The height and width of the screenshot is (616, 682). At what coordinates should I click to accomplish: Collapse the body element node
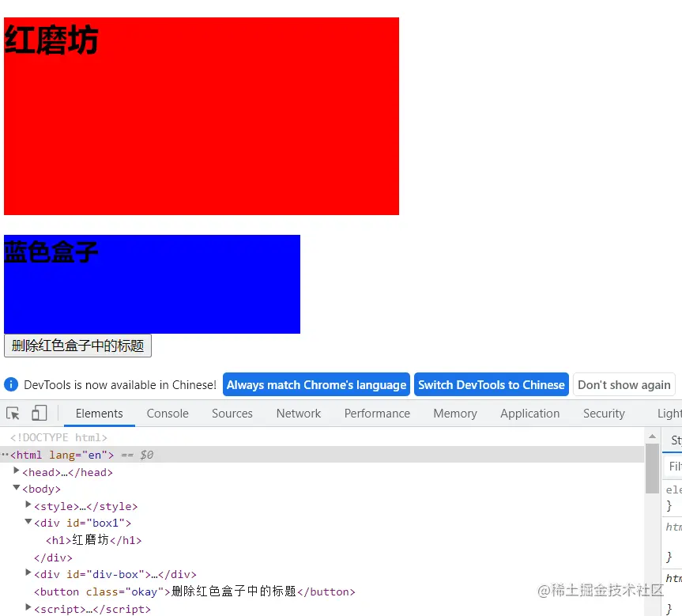16,488
